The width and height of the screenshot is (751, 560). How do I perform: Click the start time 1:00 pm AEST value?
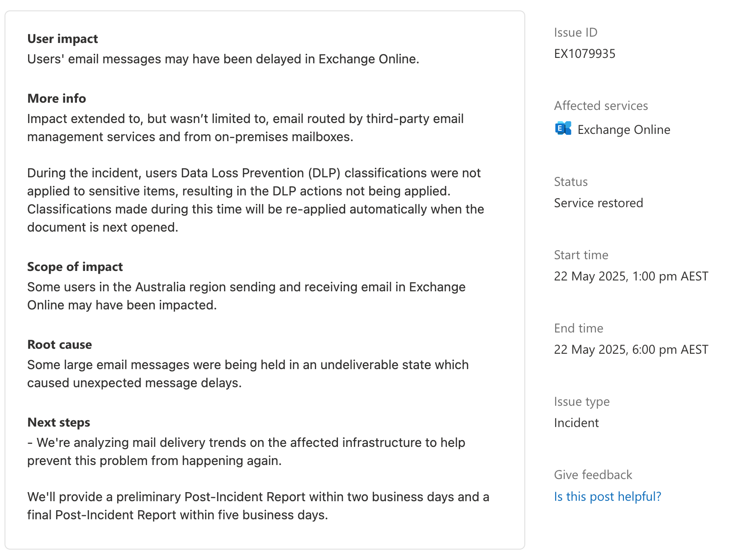tap(631, 276)
